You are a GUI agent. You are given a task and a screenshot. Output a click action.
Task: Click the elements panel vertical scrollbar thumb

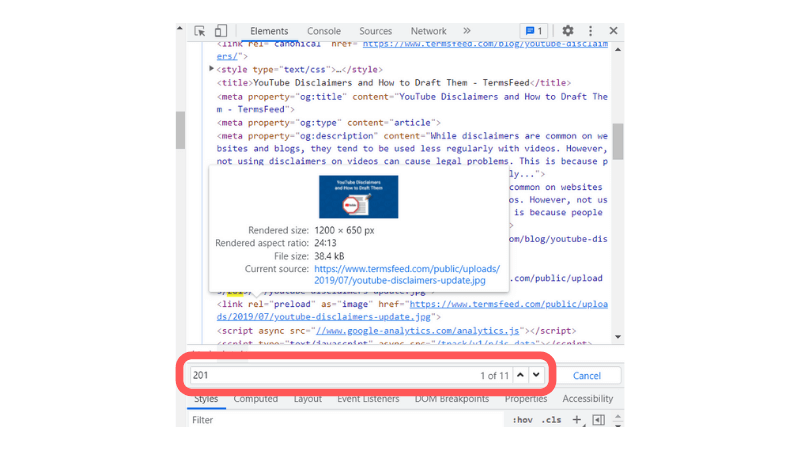(618, 141)
